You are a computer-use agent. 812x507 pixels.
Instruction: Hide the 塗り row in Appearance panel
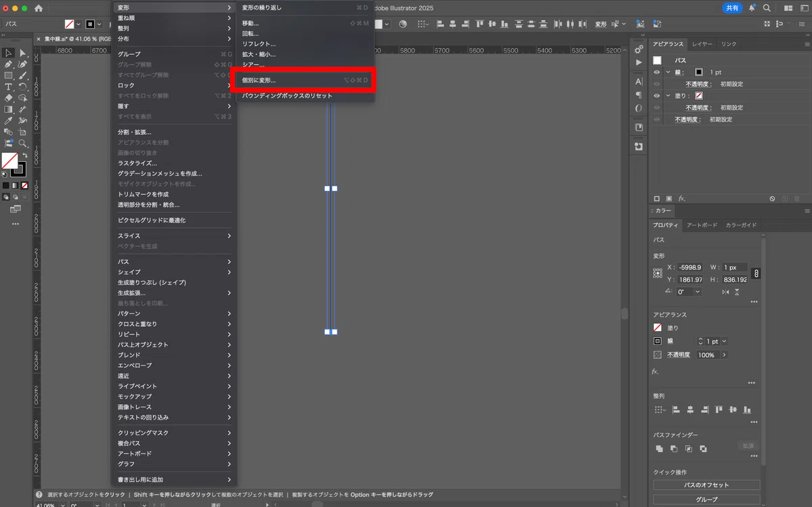tap(656, 96)
